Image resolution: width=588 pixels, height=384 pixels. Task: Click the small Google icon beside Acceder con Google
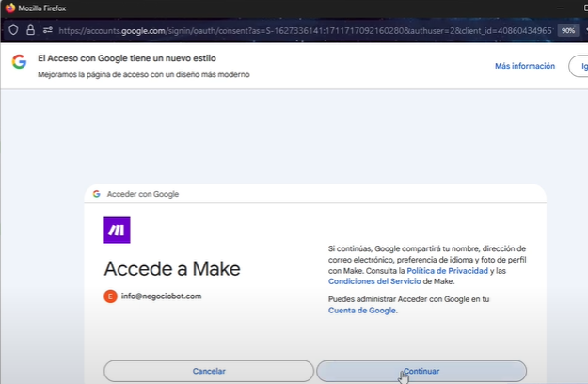(96, 194)
